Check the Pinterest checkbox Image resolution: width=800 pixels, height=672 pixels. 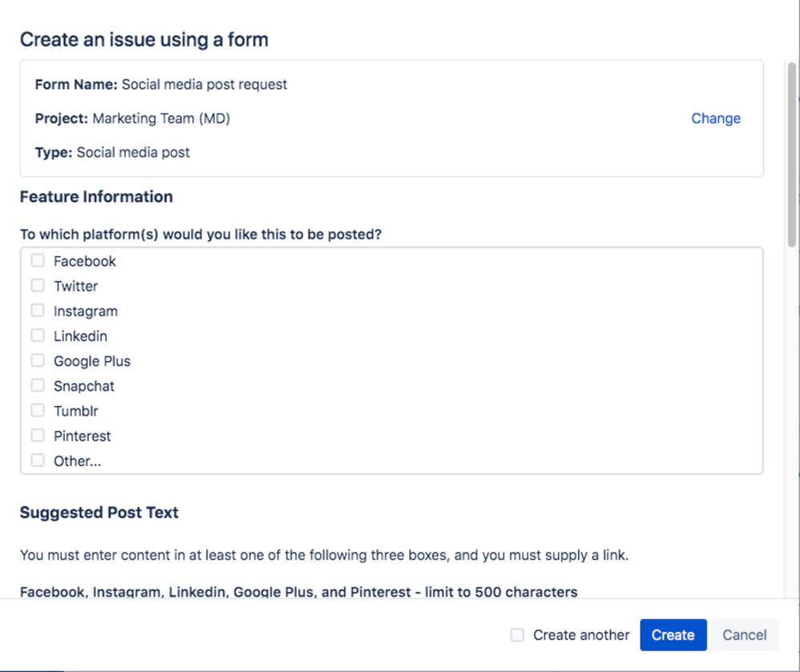(x=37, y=435)
